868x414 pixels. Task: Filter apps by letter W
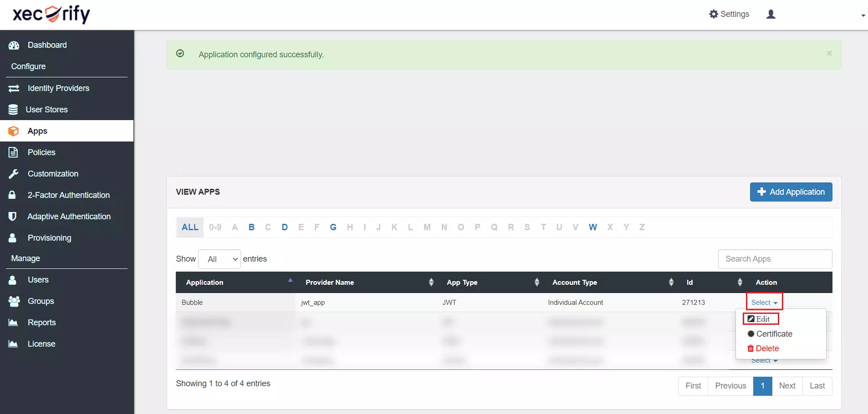(x=592, y=227)
